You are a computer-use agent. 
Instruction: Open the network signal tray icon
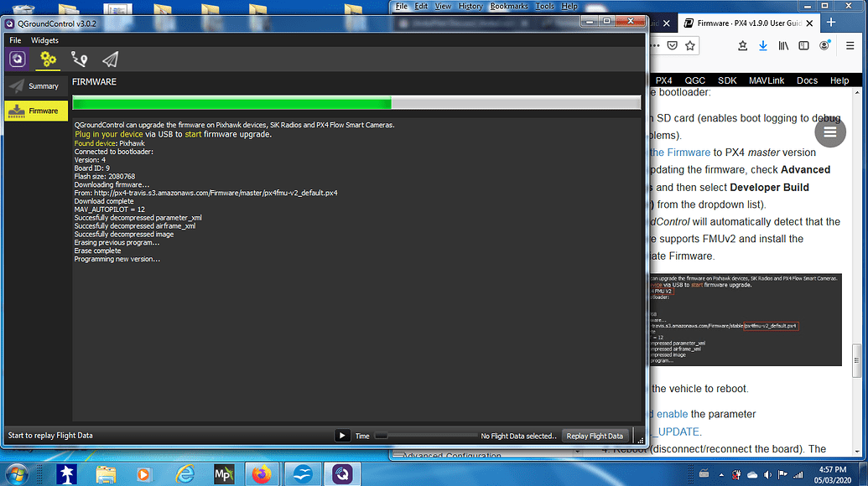(x=798, y=475)
